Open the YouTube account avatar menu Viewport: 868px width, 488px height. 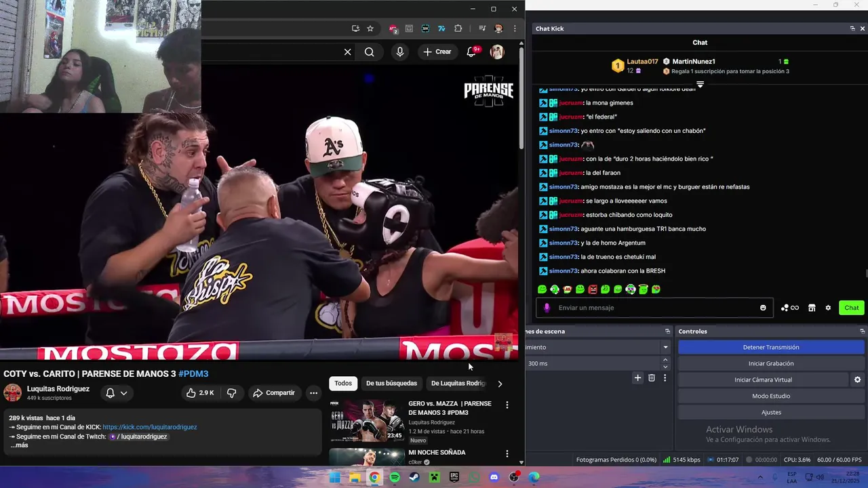click(x=497, y=52)
